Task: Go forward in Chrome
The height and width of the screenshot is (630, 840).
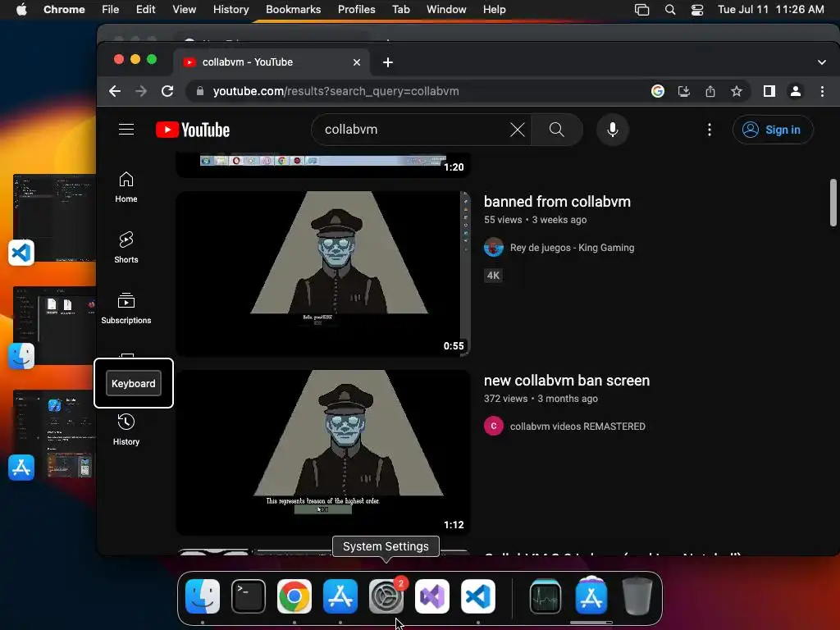Action: (141, 91)
